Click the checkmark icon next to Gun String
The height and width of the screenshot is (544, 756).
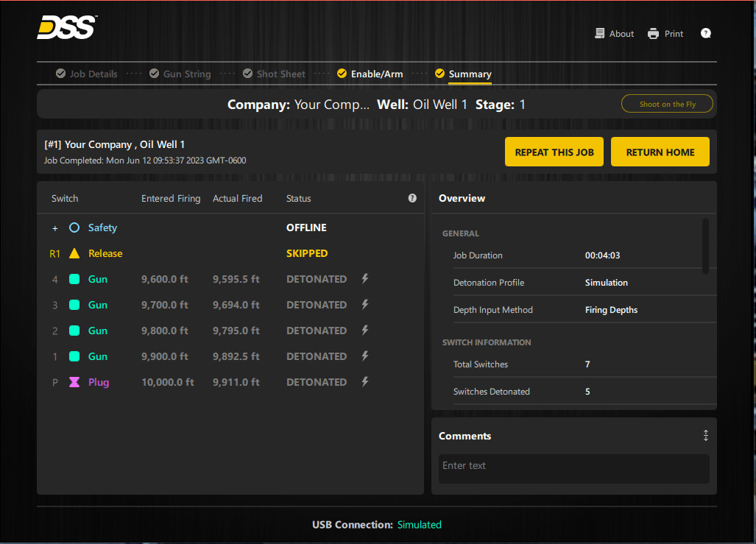(154, 73)
